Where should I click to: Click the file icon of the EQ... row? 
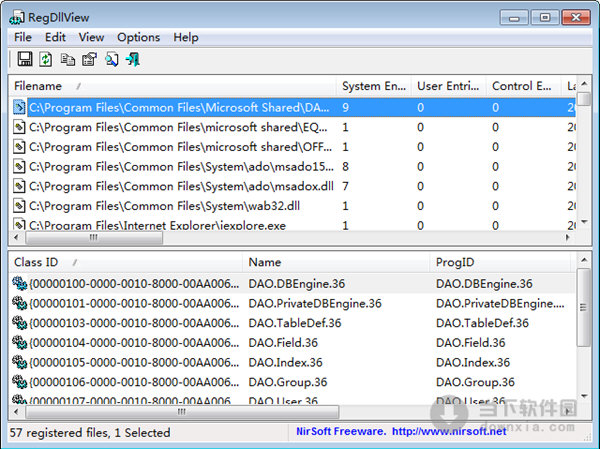[19, 127]
